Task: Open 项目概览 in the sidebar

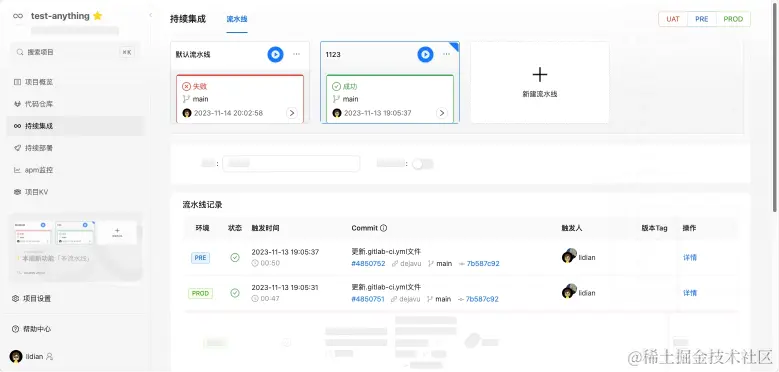Action: click(x=75, y=82)
